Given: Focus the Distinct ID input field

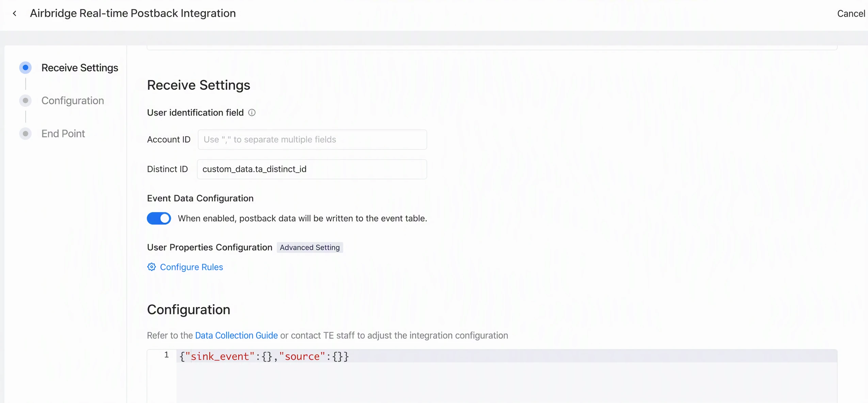Looking at the screenshot, I should (312, 169).
